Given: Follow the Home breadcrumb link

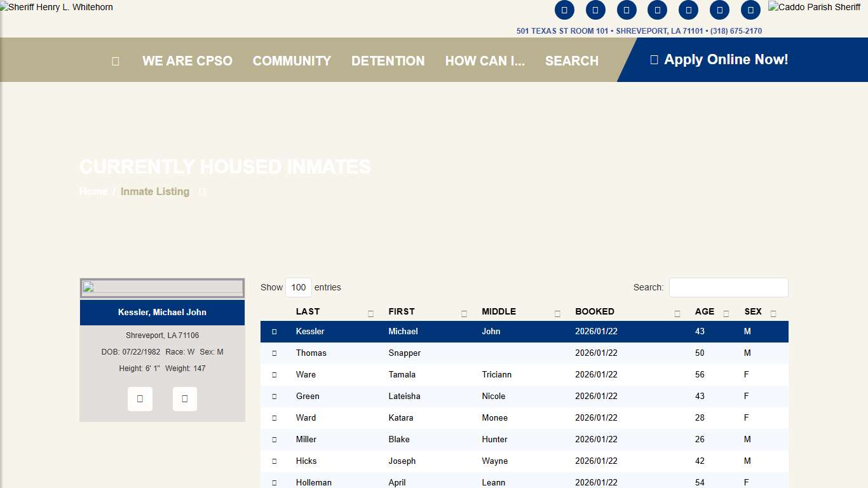Looking at the screenshot, I should (x=93, y=191).
